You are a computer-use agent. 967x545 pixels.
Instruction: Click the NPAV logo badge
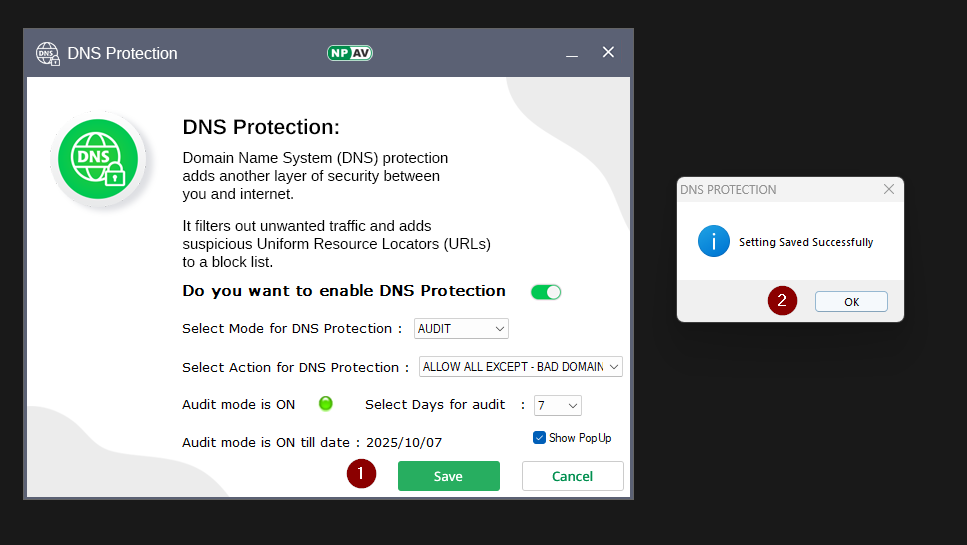(349, 53)
